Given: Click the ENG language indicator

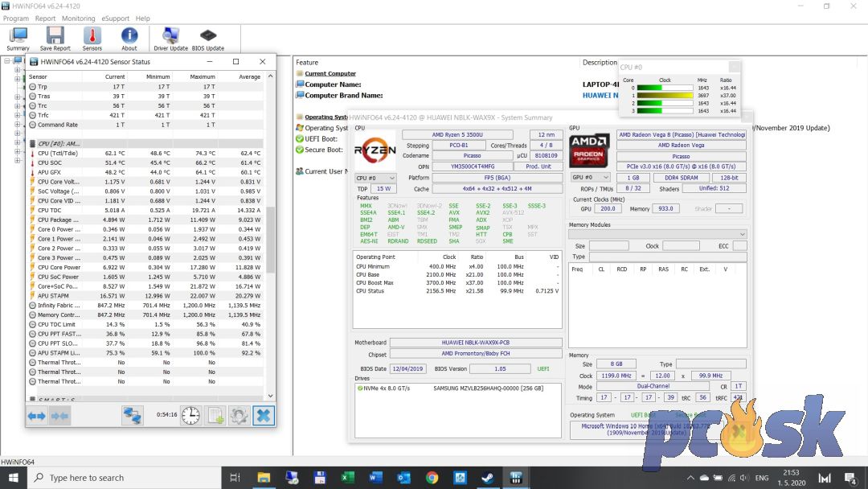Looking at the screenshot, I should 762,478.
